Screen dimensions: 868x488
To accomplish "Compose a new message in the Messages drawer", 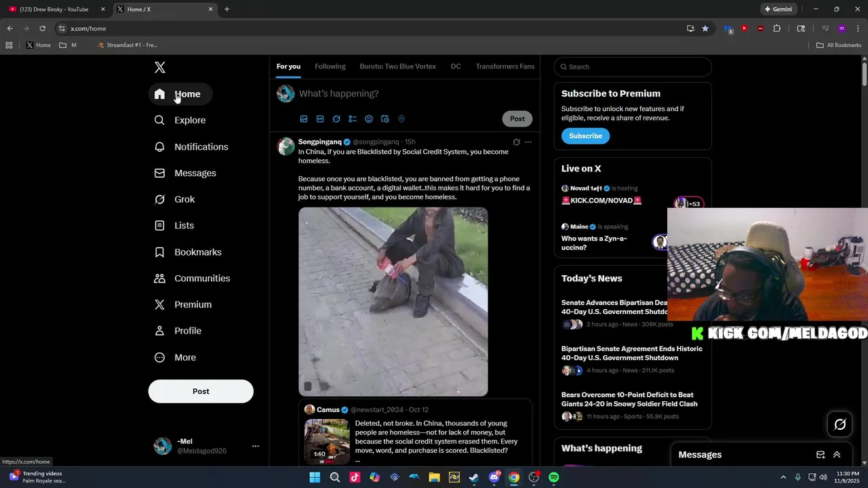I will click(x=821, y=455).
